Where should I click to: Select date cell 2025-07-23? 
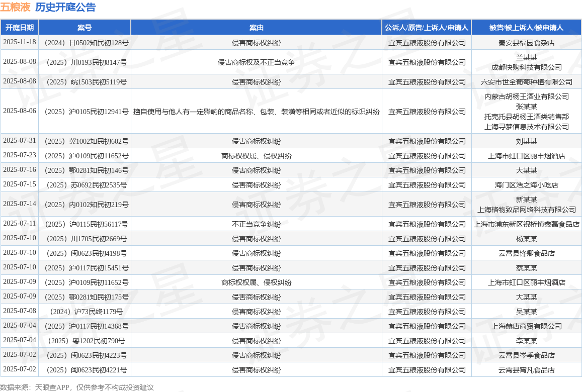pyautogui.click(x=20, y=155)
